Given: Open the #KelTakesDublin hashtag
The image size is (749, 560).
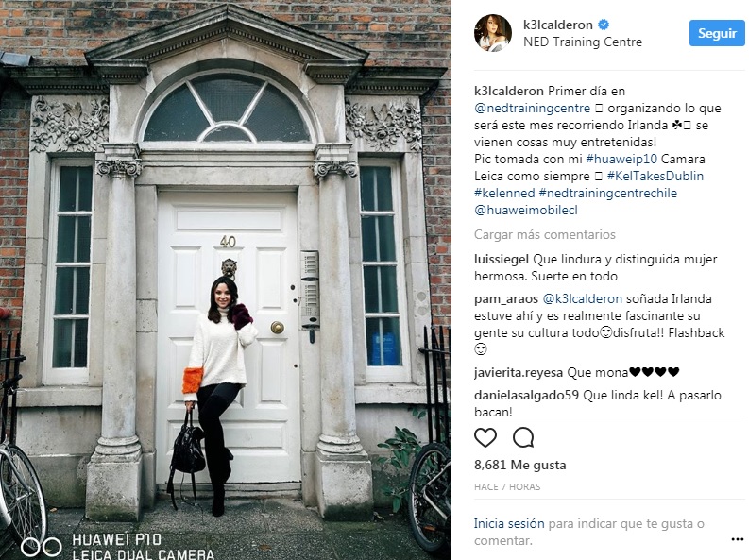Looking at the screenshot, I should (655, 176).
